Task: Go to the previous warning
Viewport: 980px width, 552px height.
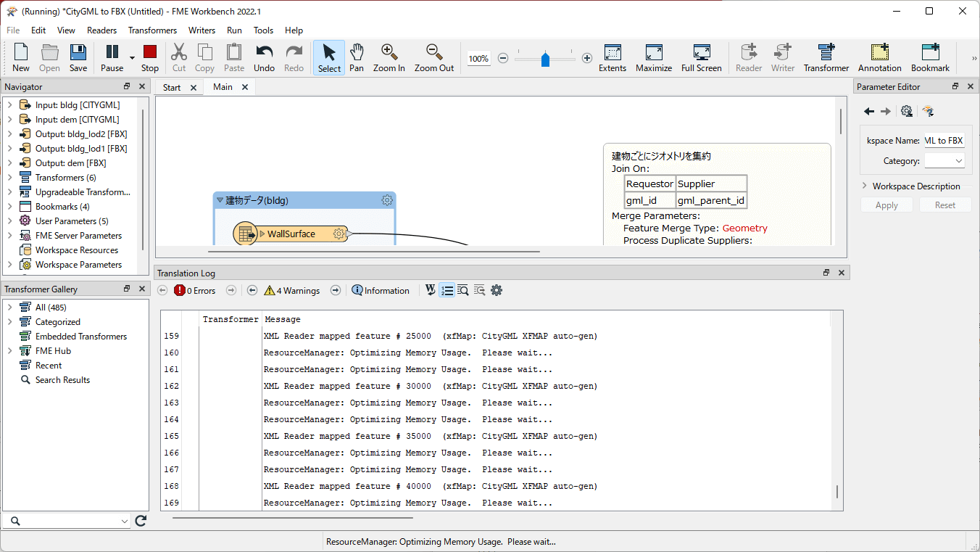Action: pos(252,290)
